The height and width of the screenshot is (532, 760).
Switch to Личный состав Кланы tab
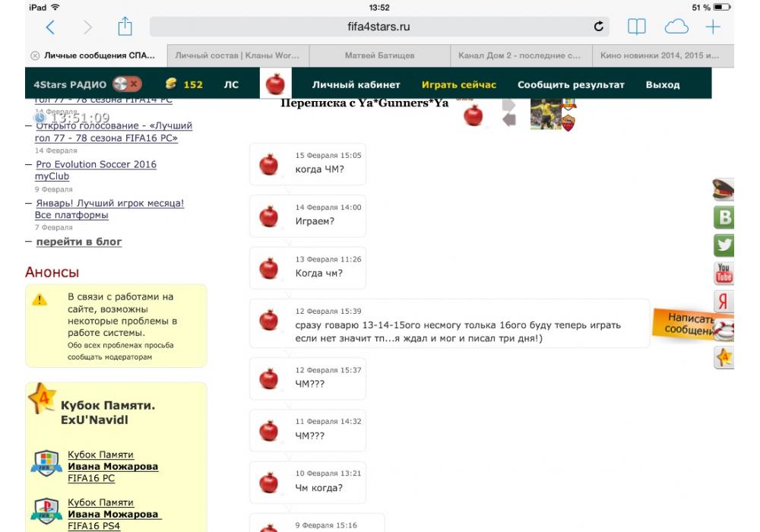point(238,55)
